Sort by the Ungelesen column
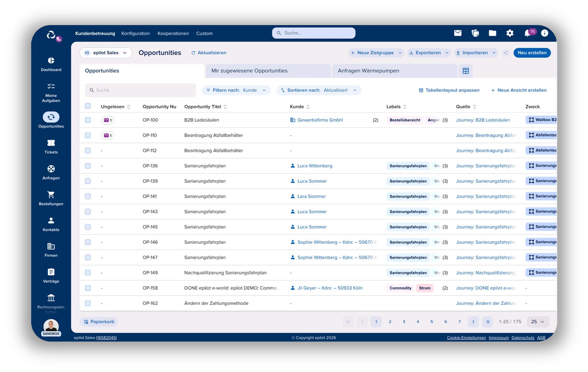588x372 pixels. 115,107
